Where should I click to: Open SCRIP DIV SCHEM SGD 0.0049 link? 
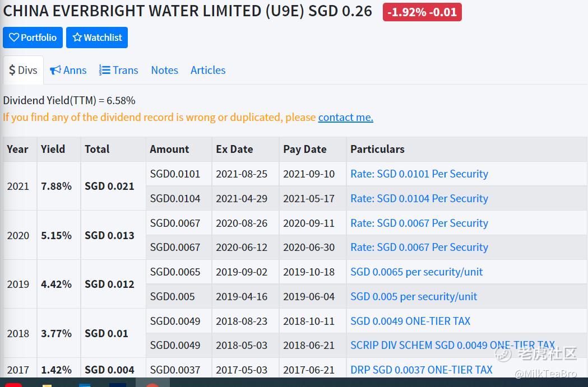(x=452, y=345)
